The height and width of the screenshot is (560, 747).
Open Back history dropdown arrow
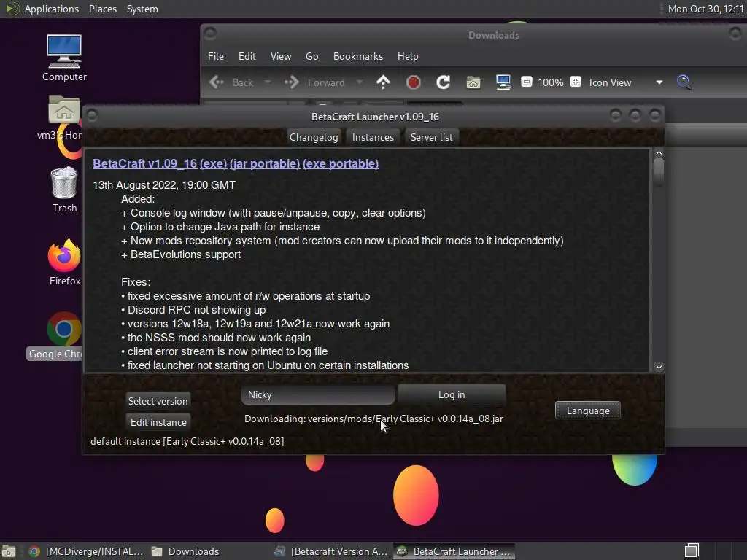pos(267,82)
